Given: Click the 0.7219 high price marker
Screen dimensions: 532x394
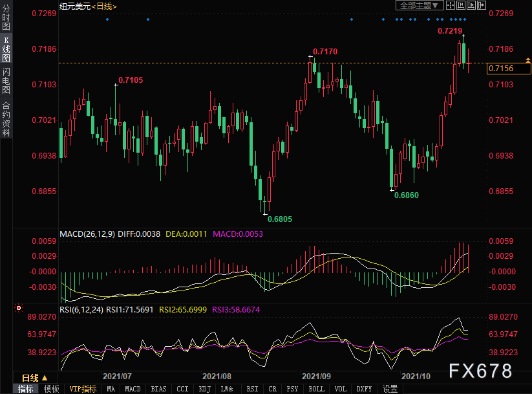Looking at the screenshot, I should pyautogui.click(x=450, y=30).
